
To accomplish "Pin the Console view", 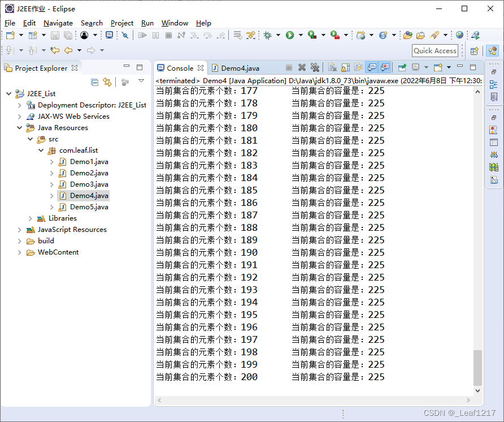I will [x=402, y=68].
